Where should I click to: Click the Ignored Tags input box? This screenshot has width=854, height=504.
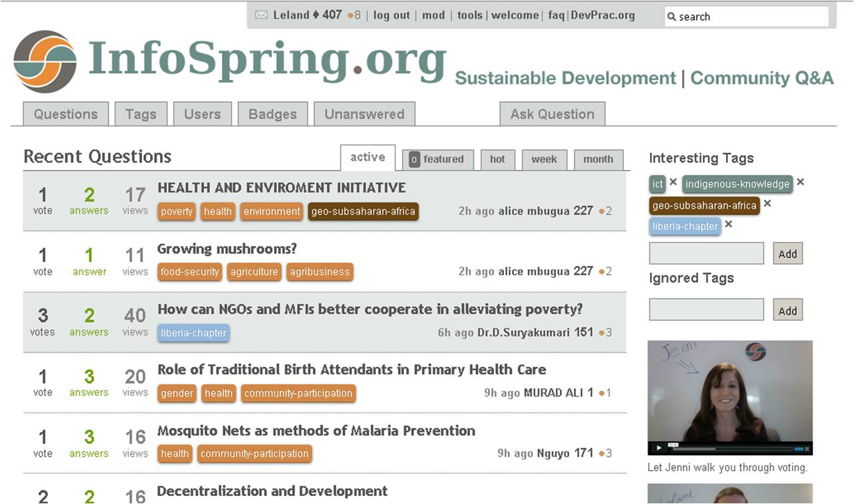707,310
